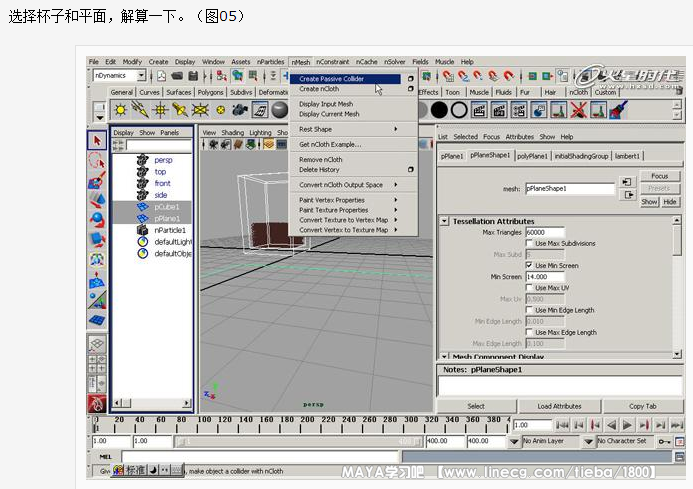Click the Lasso select tool
Screen dimensions: 693x489
tap(97, 162)
